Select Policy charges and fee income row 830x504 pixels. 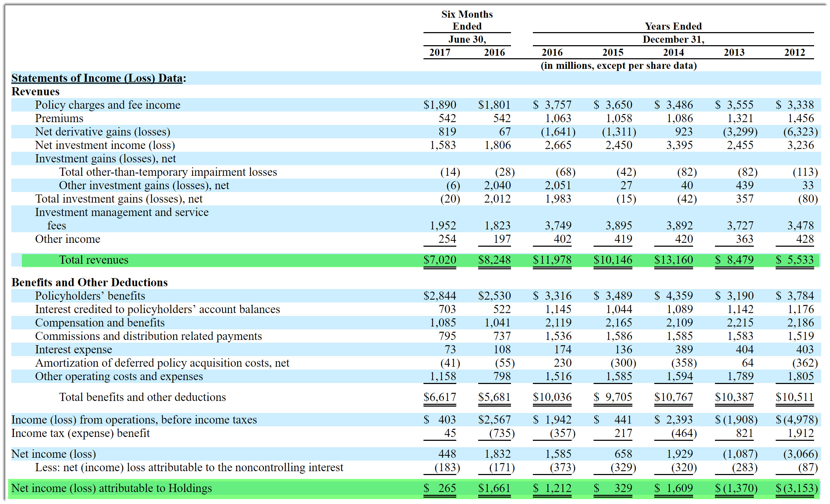(x=108, y=105)
